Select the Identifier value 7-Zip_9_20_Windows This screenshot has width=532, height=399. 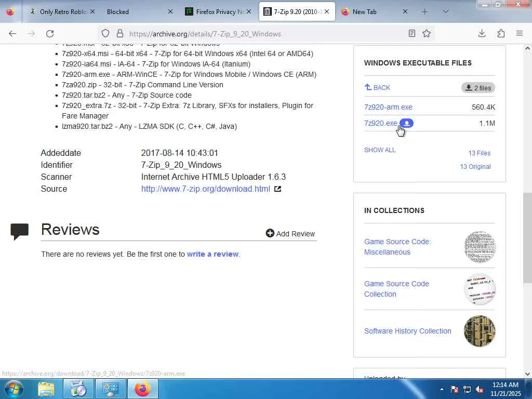pyautogui.click(x=181, y=165)
